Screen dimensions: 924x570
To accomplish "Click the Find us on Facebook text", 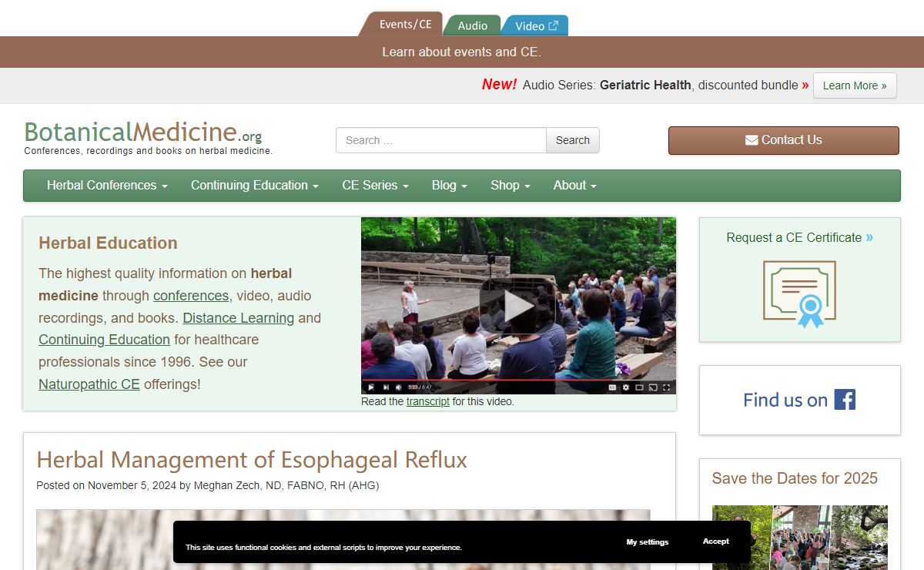I will [x=785, y=400].
